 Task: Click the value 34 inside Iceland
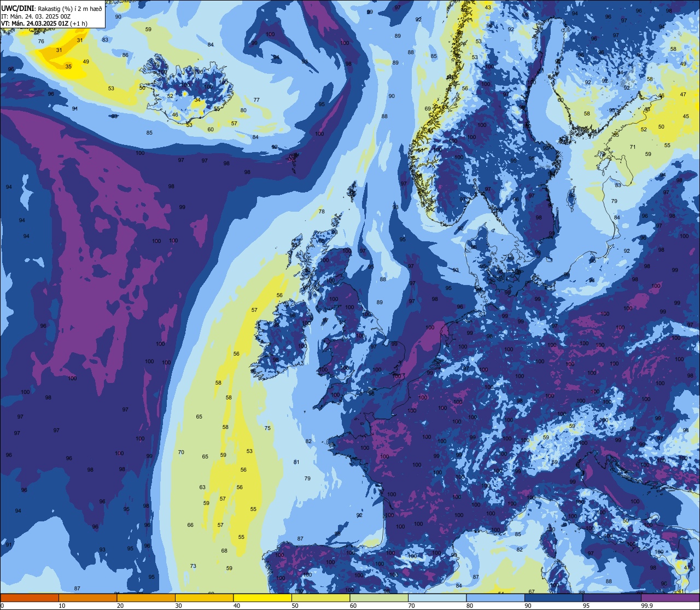pyautogui.click(x=197, y=100)
